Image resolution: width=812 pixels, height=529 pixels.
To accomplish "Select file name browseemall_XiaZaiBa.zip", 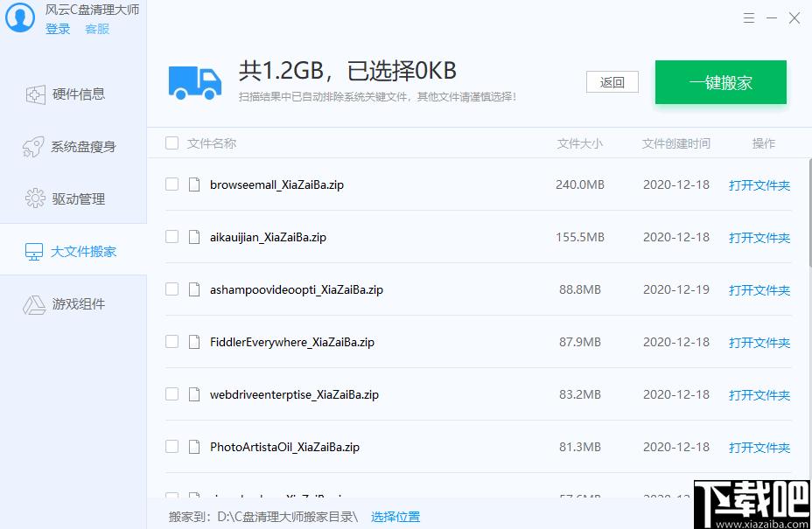I will point(276,184).
